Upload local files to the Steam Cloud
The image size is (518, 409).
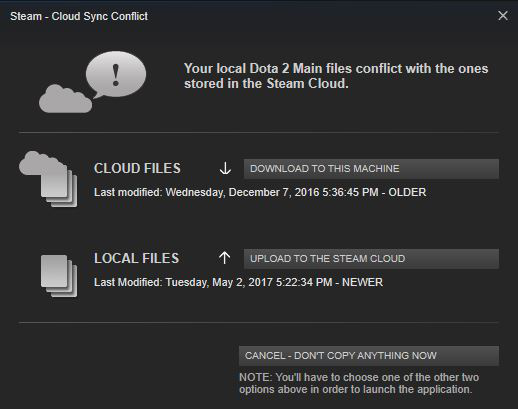(371, 259)
